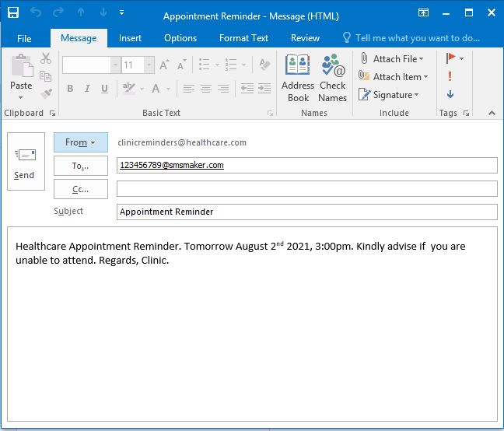
Task: Expand the highlight color dropdown arrow
Action: pyautogui.click(x=142, y=89)
